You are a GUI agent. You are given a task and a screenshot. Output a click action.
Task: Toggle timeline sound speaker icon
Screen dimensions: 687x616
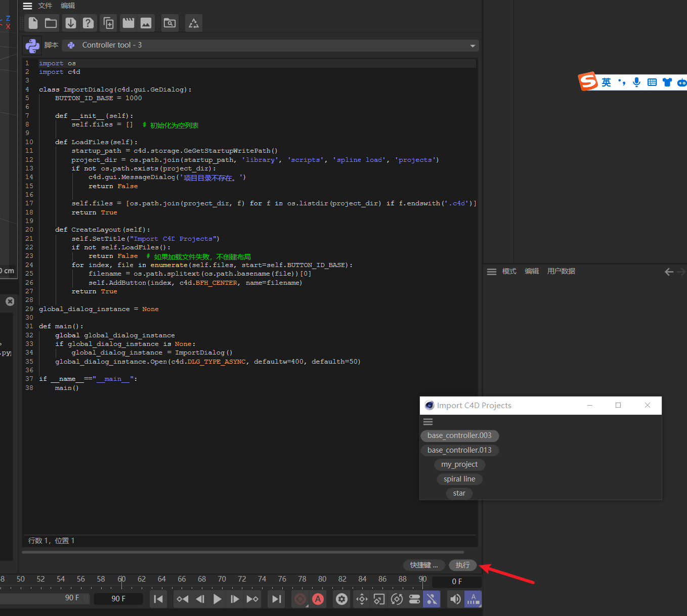tap(456, 599)
